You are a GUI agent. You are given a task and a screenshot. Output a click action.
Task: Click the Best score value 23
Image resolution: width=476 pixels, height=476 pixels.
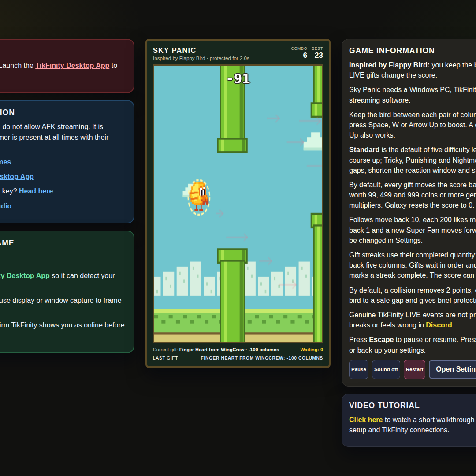(x=319, y=55)
